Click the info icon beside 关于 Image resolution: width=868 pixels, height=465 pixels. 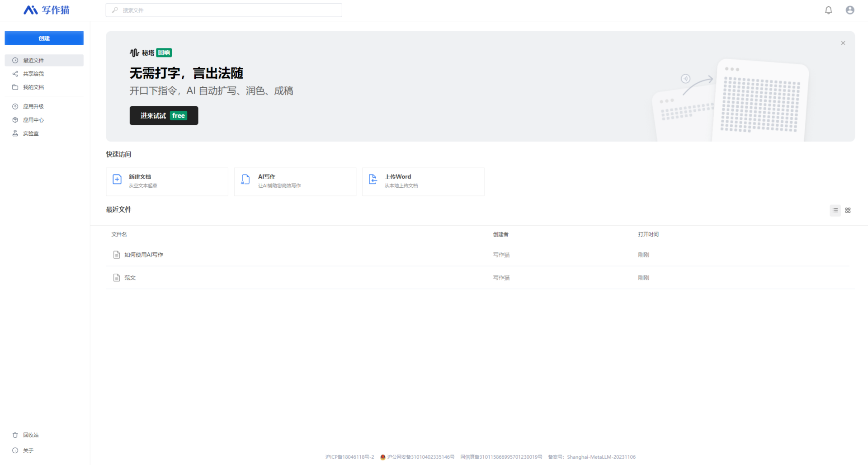coord(15,451)
